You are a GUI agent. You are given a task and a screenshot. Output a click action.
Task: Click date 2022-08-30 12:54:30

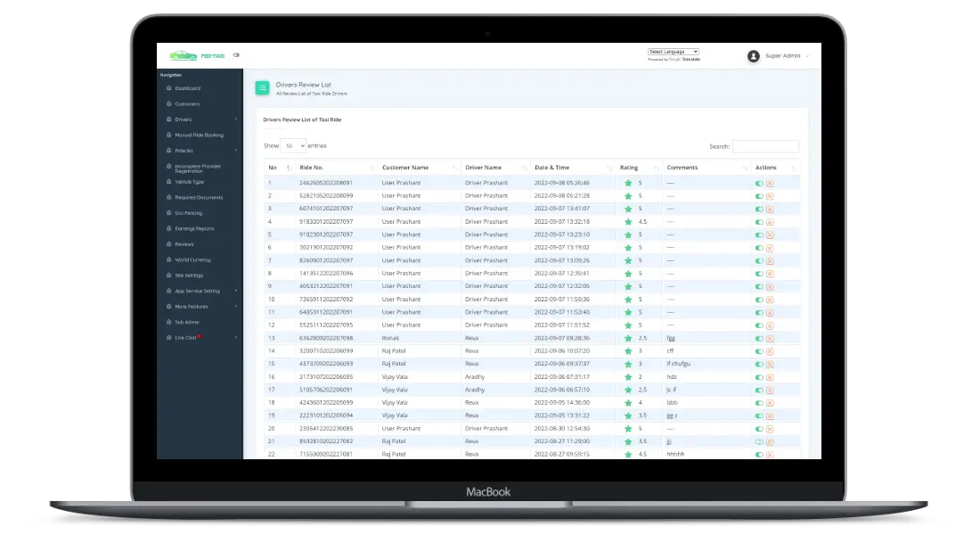click(562, 429)
